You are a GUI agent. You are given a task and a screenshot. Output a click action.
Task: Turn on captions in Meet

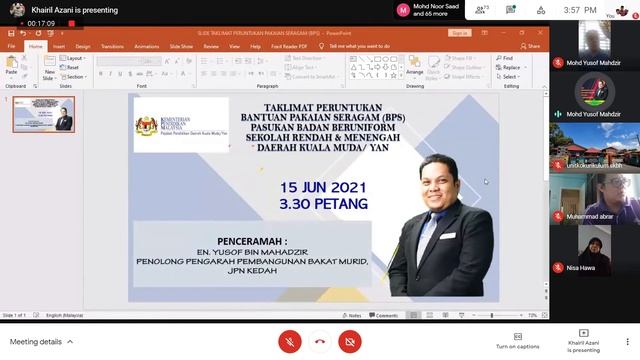518,341
